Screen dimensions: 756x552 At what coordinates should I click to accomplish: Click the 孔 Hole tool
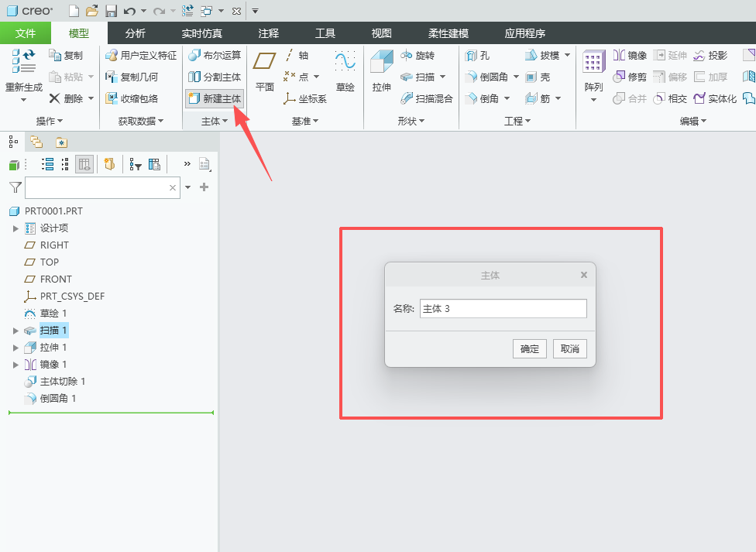tap(477, 56)
